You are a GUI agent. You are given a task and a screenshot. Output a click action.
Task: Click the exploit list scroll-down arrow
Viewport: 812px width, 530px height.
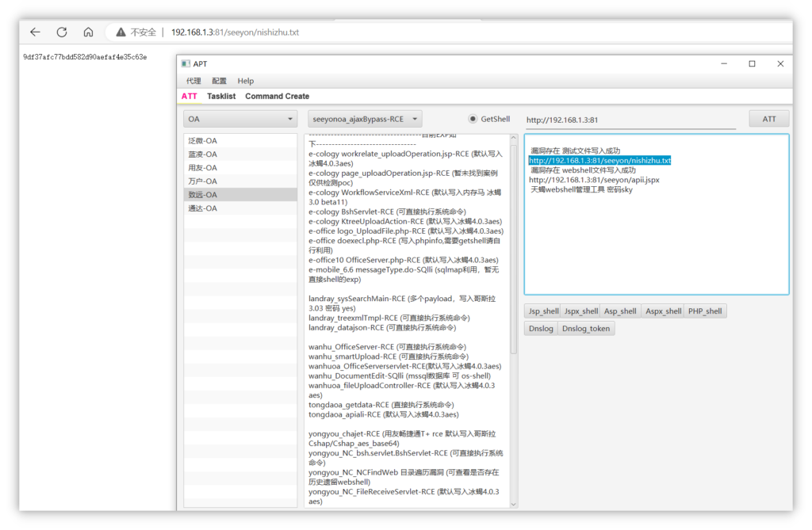(x=514, y=504)
